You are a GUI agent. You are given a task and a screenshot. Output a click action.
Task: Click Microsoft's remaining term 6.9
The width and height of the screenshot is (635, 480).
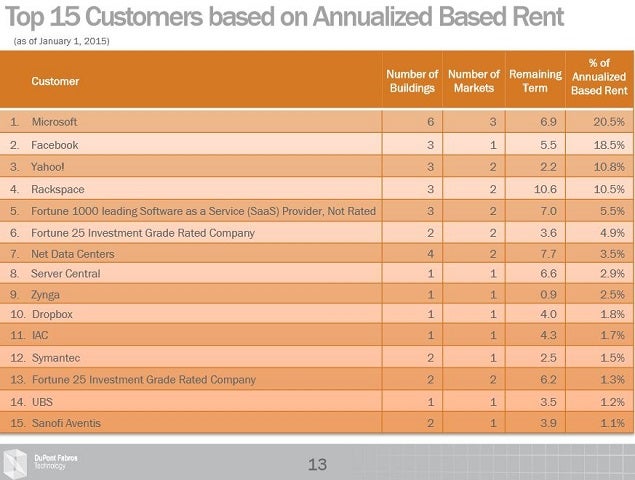(548, 122)
